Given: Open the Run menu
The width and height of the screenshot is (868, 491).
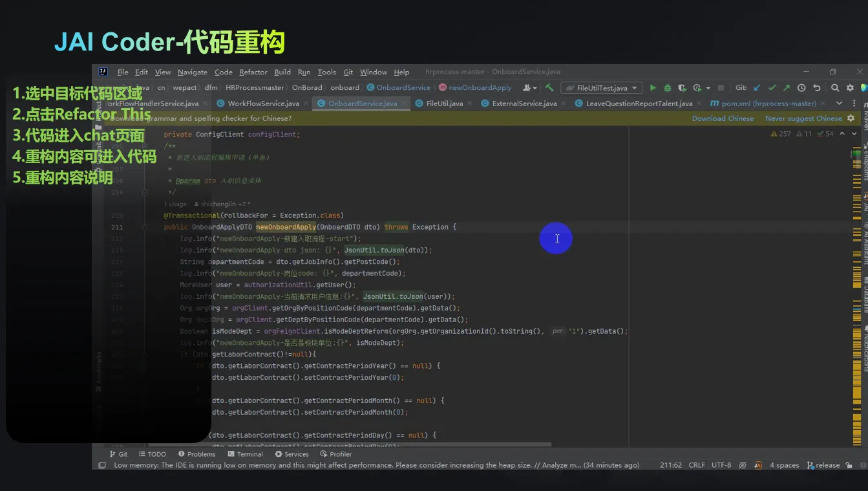Looking at the screenshot, I should coord(304,72).
